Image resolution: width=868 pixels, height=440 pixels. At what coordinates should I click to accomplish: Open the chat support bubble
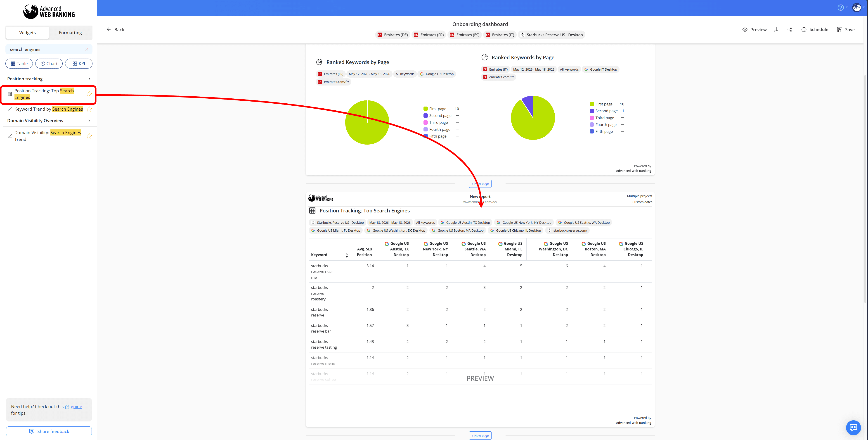(853, 428)
